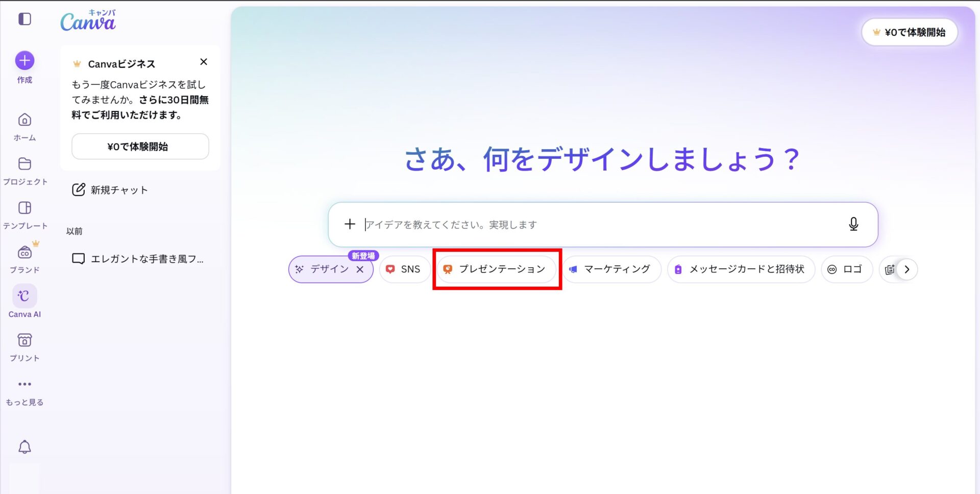Click the purple 作成 plus button
980x494 pixels.
tap(24, 61)
